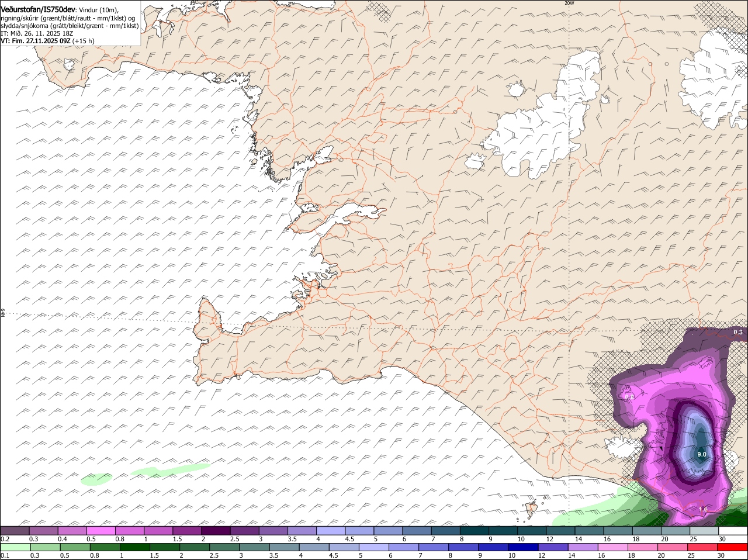Pick the darkest purple 2 swatch in upper legend

(x=216, y=531)
